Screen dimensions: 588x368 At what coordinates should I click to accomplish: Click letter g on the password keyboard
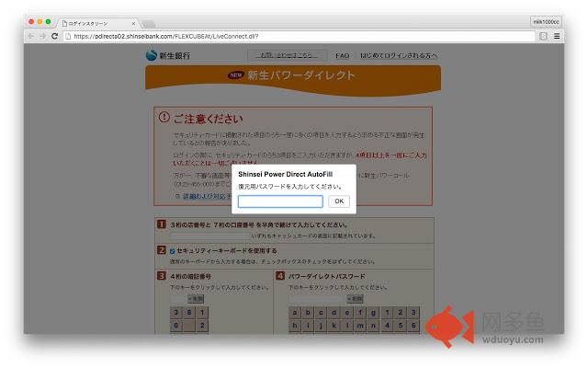coord(373,313)
